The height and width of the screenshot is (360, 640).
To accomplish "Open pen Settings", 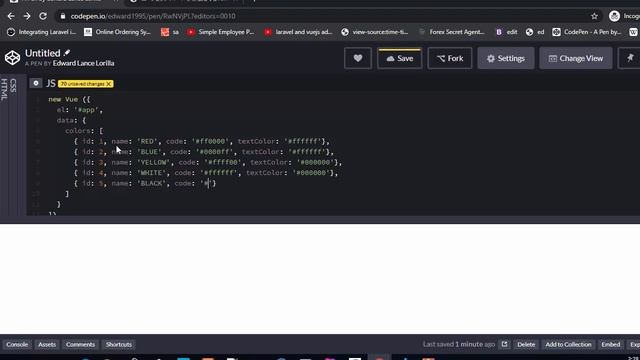I will pos(506,58).
